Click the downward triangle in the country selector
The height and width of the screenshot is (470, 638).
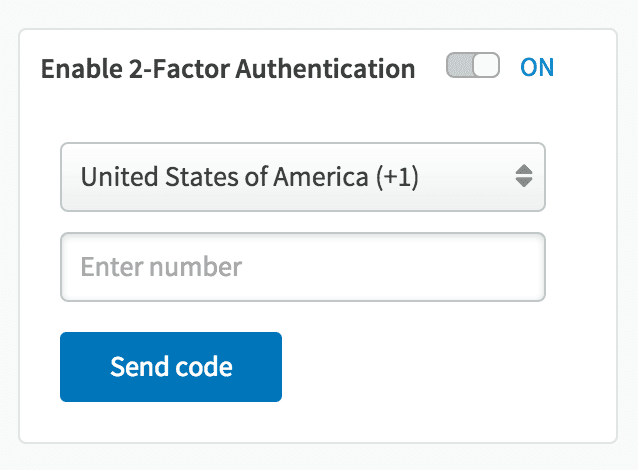[523, 184]
